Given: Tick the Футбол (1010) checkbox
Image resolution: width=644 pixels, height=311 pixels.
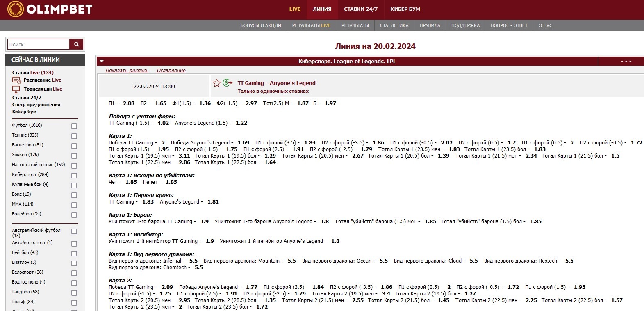Looking at the screenshot, I should click(74, 126).
